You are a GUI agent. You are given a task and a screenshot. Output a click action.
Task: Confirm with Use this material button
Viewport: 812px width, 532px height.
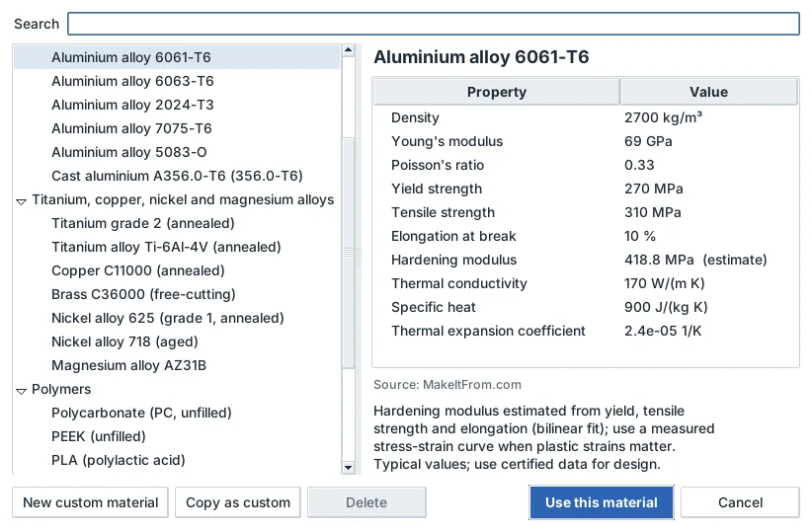(602, 502)
